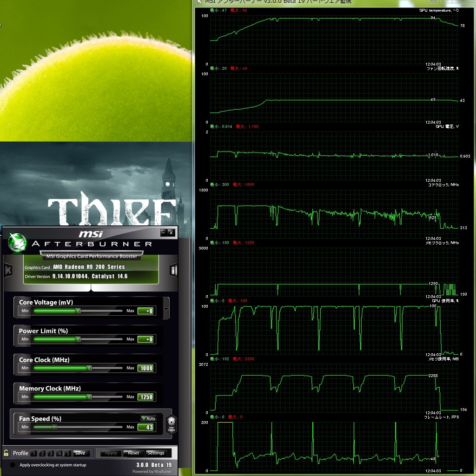
Task: Click the メモリ使用率 memory usage graph
Action: click(334, 389)
